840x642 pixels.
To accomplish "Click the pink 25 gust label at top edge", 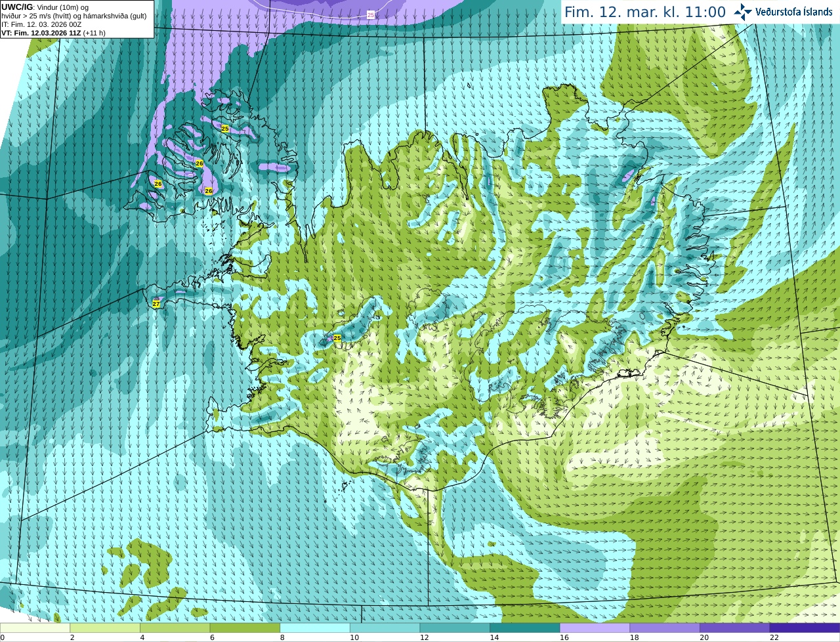I will pos(371,14).
